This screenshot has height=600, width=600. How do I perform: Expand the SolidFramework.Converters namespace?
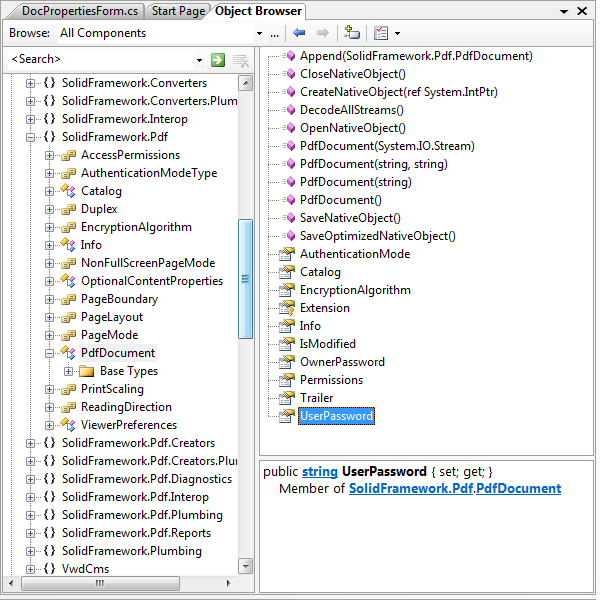30,83
